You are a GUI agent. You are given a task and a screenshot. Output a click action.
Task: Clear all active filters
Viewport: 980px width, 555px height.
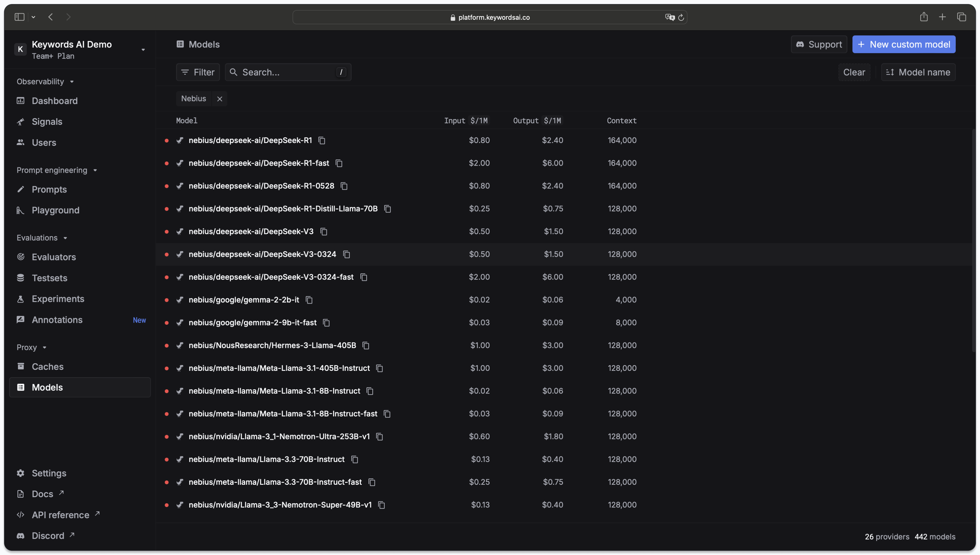point(854,72)
